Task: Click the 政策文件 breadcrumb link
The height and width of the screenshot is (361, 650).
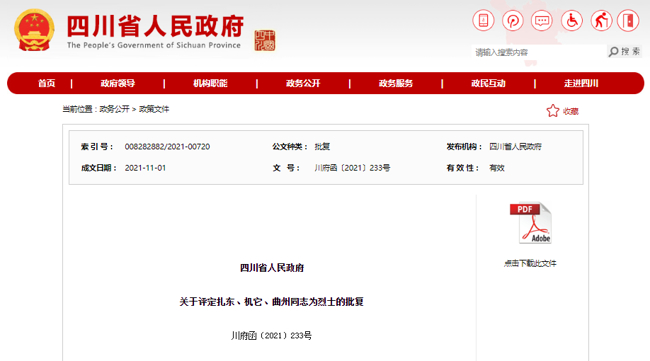Action: click(154, 109)
